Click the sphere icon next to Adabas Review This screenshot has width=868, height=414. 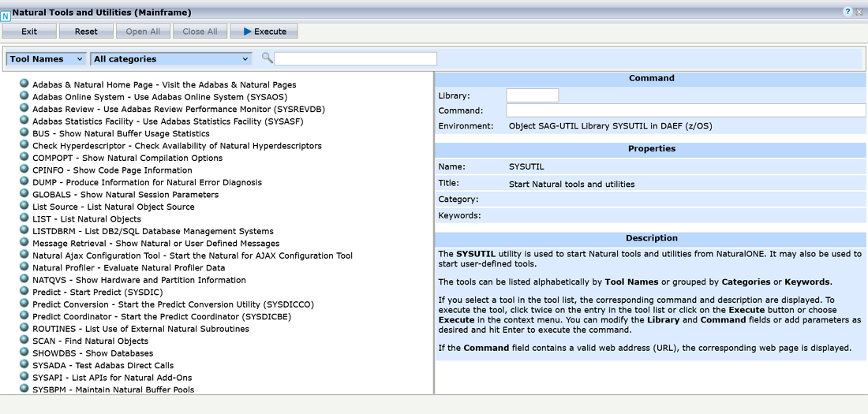coord(24,108)
